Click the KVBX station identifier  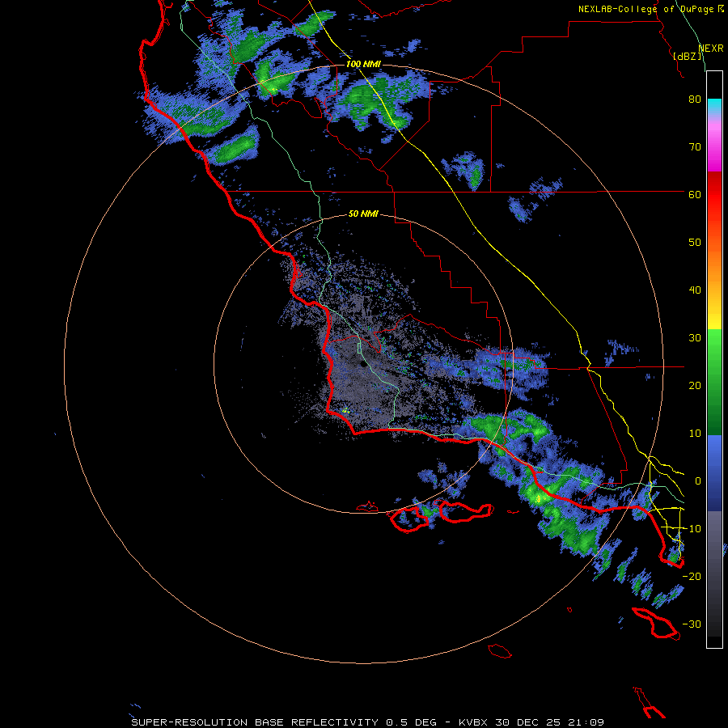tap(473, 722)
